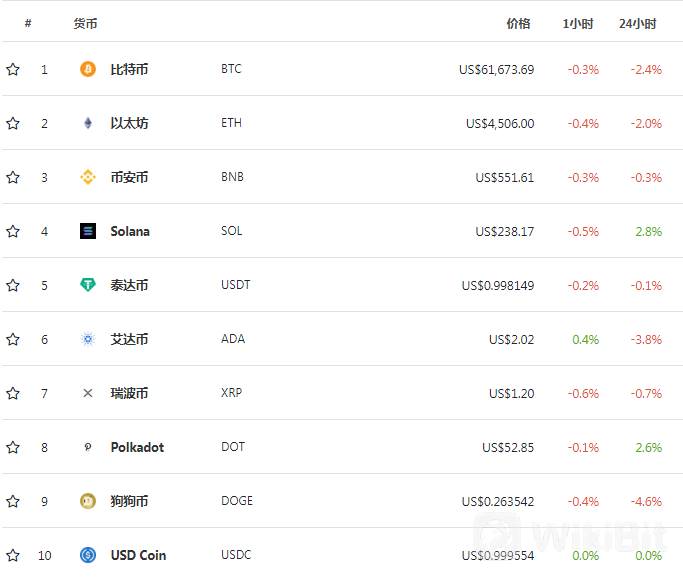Viewport: 683px width, 579px height.
Task: Click the Ethereum diamond logo icon
Action: (x=88, y=123)
